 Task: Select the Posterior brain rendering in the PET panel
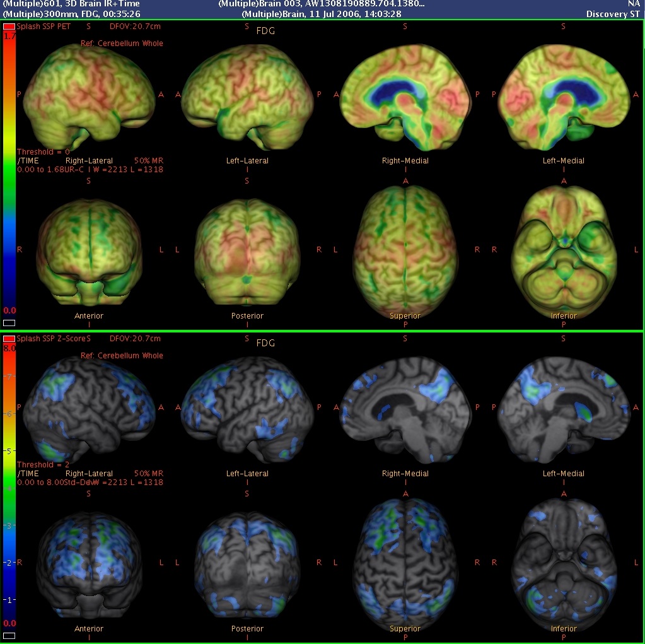[247, 252]
